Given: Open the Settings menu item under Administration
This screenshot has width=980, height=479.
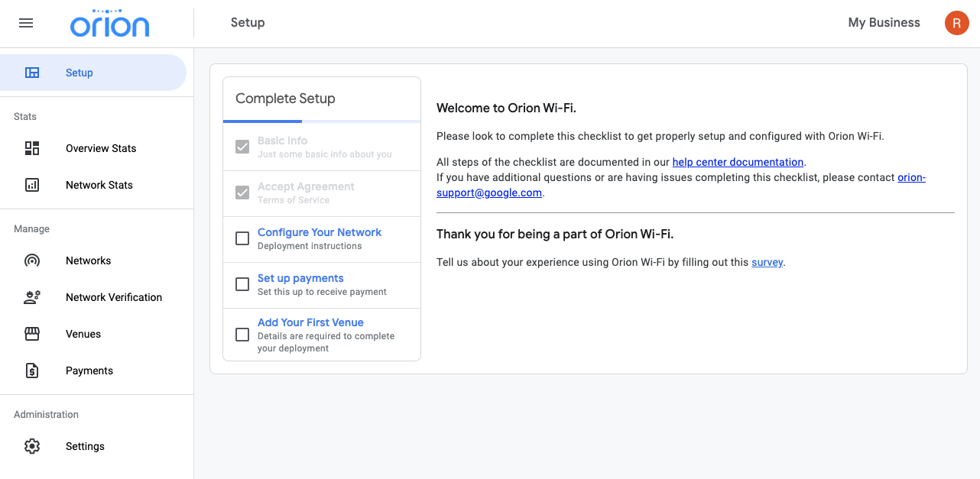Looking at the screenshot, I should point(85,445).
